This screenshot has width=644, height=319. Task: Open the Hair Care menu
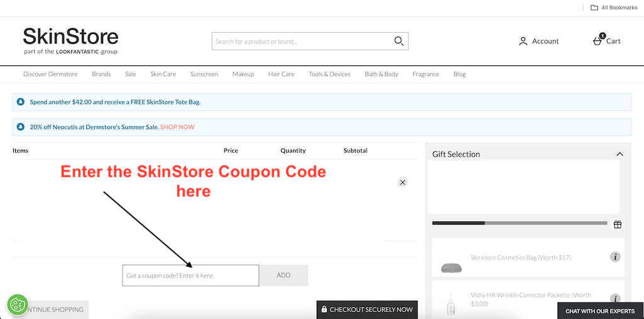pos(281,74)
